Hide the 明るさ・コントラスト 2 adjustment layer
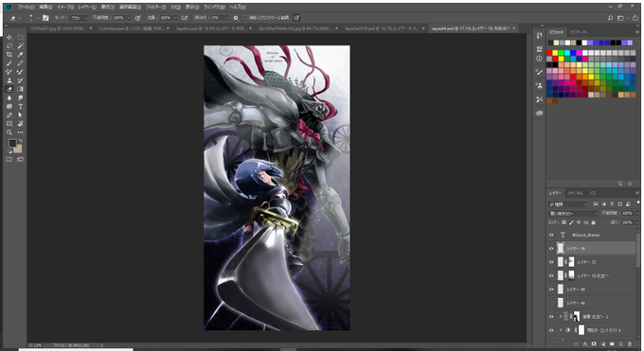This screenshot has width=644, height=351. click(x=551, y=330)
